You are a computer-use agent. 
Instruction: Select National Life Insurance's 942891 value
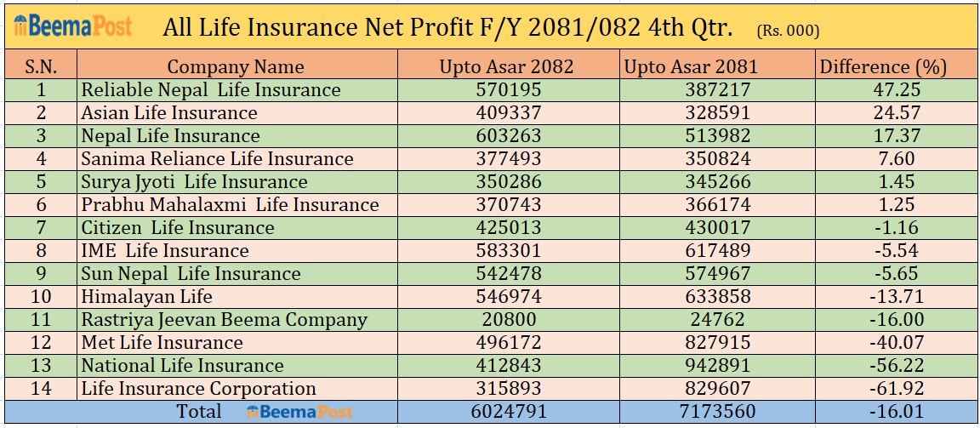692,366
